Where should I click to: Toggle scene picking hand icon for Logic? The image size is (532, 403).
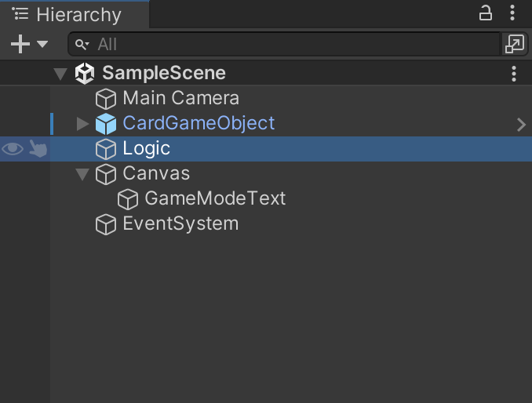click(38, 149)
